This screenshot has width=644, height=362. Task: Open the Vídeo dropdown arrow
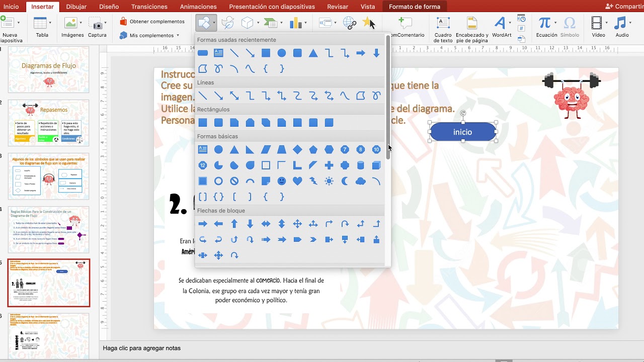pyautogui.click(x=607, y=23)
